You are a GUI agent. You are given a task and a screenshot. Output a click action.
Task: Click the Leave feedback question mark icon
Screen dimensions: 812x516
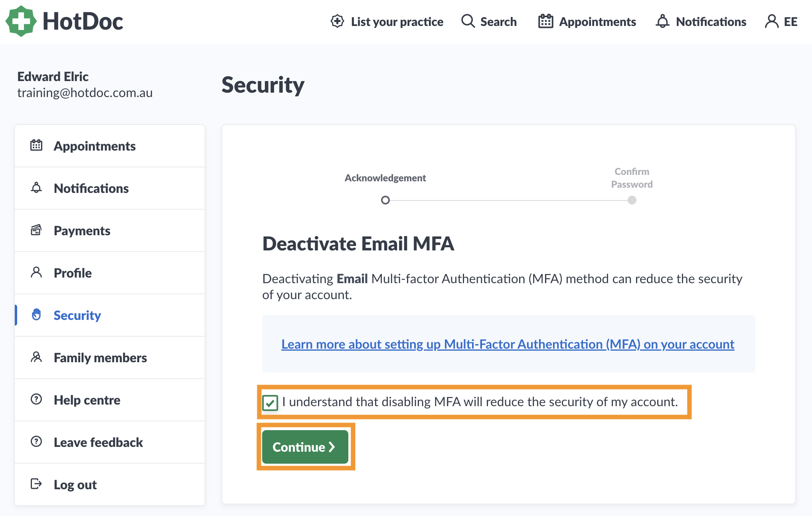36,442
